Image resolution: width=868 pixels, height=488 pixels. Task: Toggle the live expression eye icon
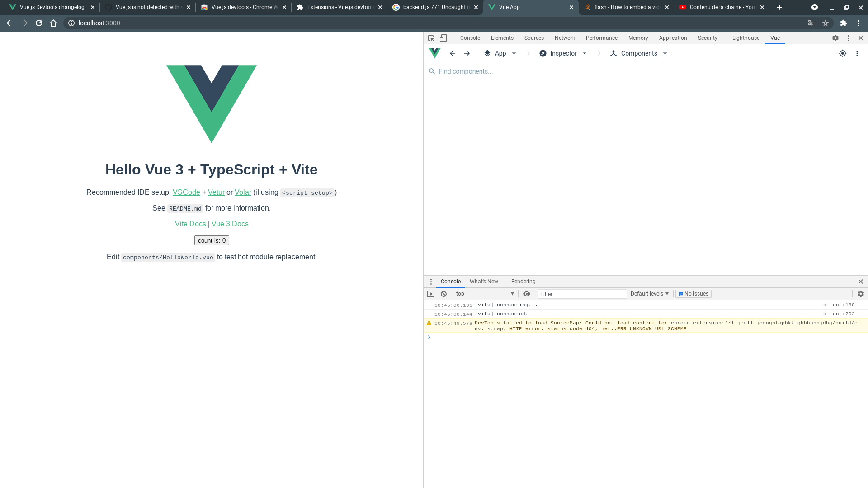click(x=527, y=294)
